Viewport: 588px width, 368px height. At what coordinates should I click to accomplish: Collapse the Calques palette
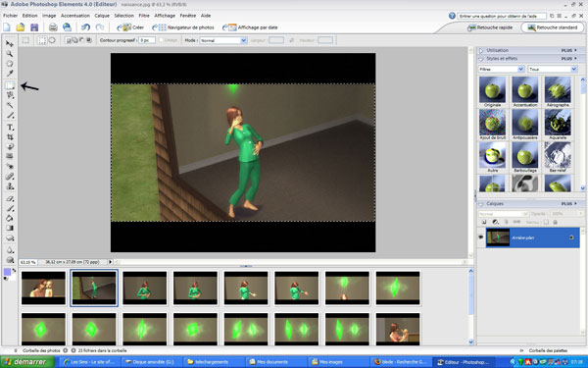[x=481, y=204]
